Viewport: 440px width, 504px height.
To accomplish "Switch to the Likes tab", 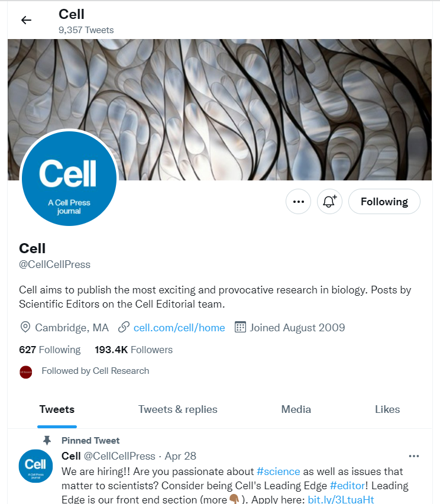I will 387,409.
